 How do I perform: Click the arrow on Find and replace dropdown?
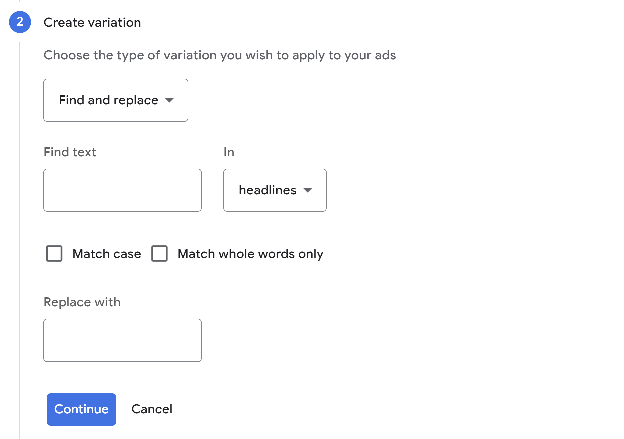169,100
